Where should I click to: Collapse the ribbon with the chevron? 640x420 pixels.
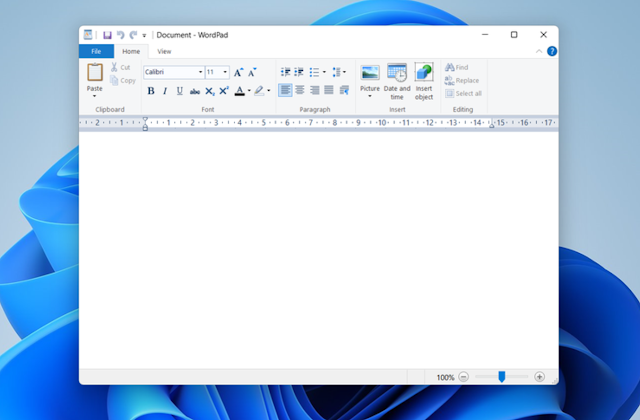(539, 51)
